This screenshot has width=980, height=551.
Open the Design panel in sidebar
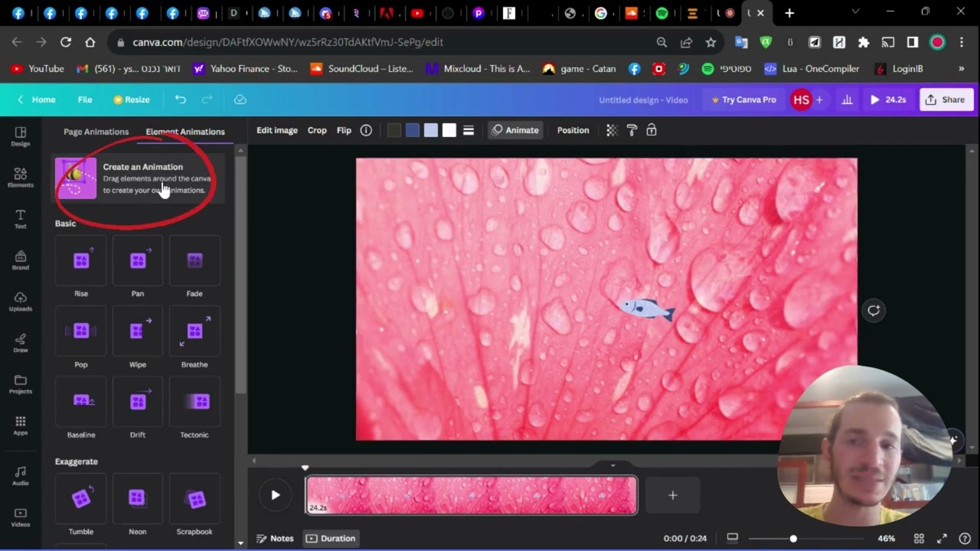click(x=21, y=136)
